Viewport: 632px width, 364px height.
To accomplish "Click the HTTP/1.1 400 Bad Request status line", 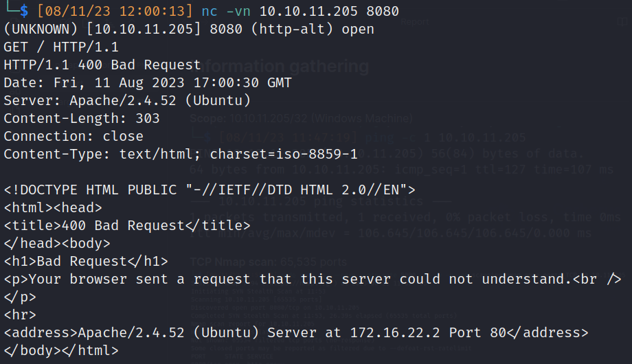I will pyautogui.click(x=102, y=65).
